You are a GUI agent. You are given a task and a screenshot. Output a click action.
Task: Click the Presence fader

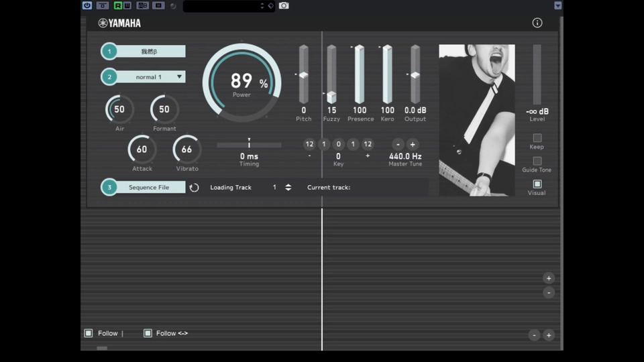pos(360,74)
